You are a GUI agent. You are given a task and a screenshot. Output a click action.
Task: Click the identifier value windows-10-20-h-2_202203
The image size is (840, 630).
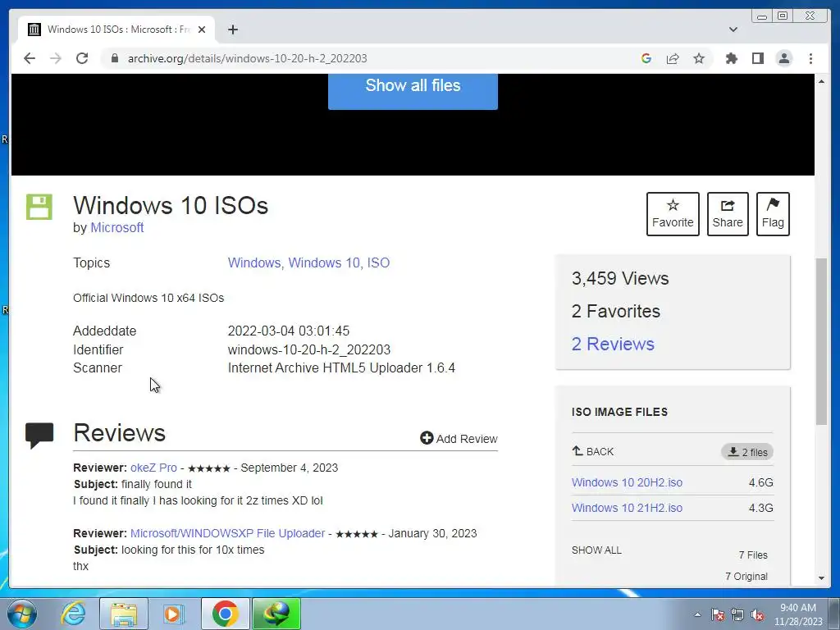(309, 349)
